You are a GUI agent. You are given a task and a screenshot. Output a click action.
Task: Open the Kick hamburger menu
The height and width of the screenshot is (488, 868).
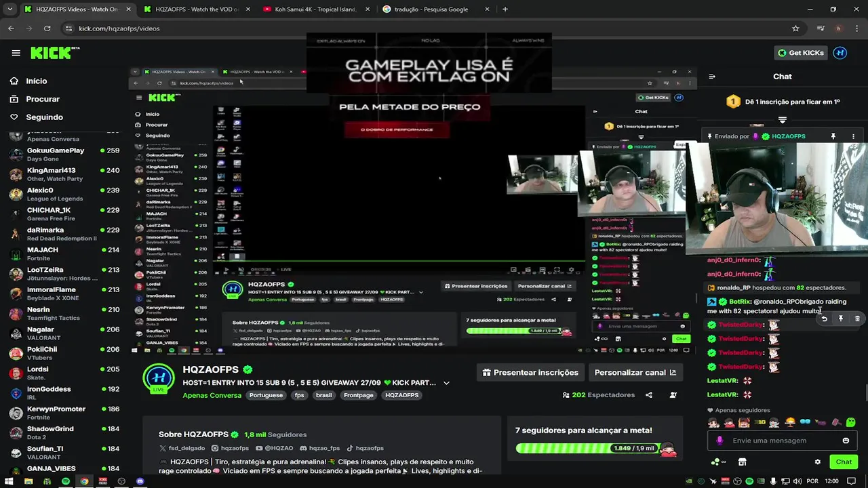coord(16,53)
